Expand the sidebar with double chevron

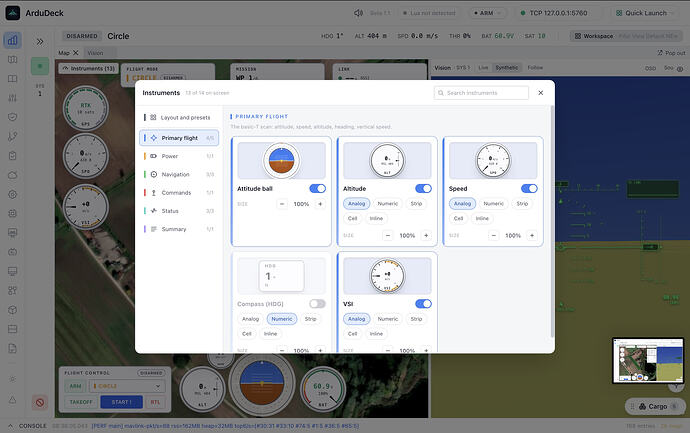(x=40, y=41)
